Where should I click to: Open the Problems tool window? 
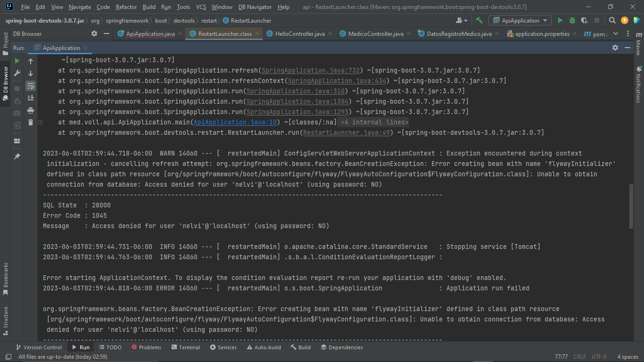click(146, 347)
